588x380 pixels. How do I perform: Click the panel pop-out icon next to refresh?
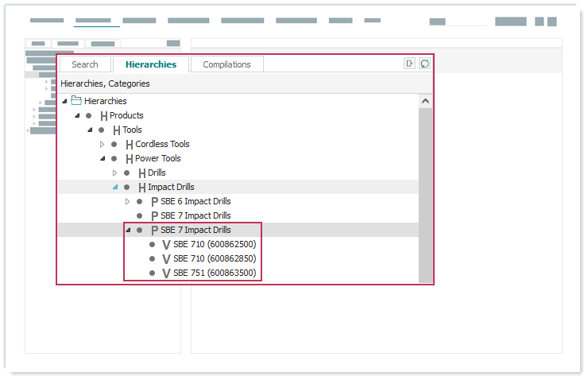[x=409, y=64]
